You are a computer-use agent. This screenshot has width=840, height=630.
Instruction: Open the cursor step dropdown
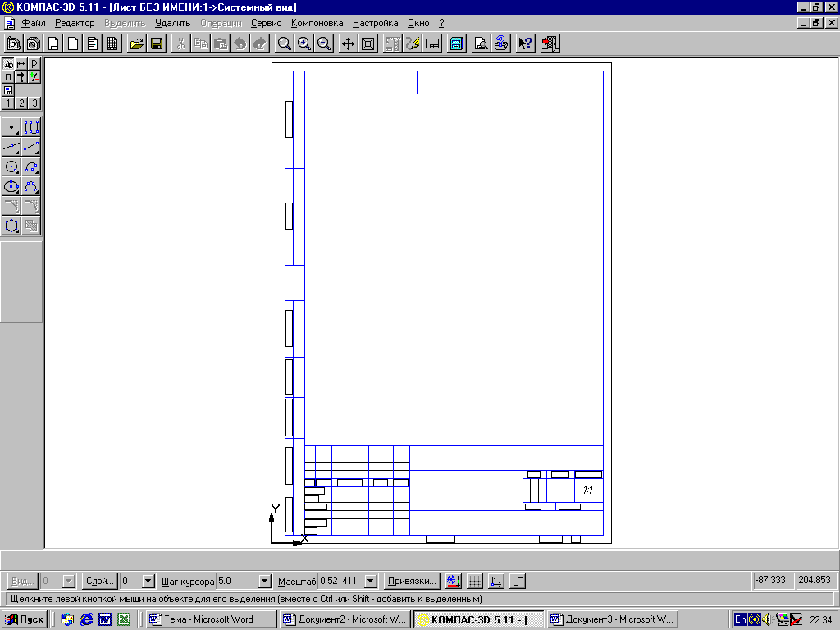[x=265, y=581]
